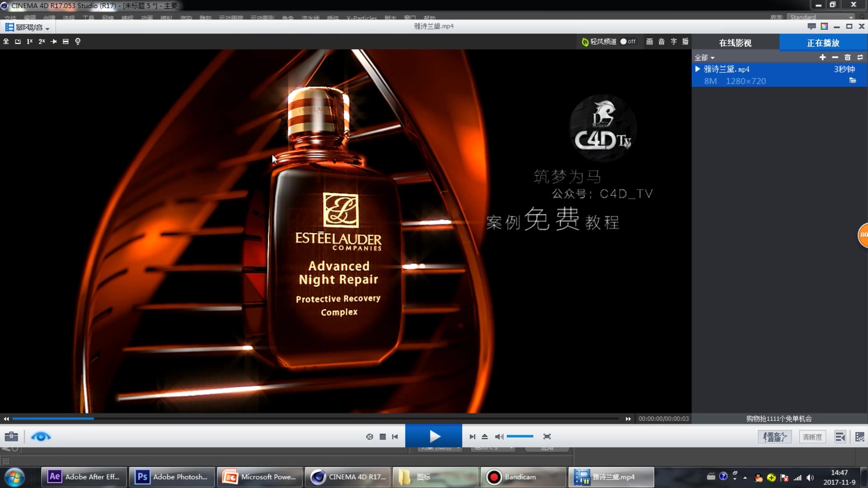Select 雅诗兰黛.mp4 in the playlist
Image resolution: width=868 pixels, height=488 pixels.
pyautogui.click(x=779, y=75)
